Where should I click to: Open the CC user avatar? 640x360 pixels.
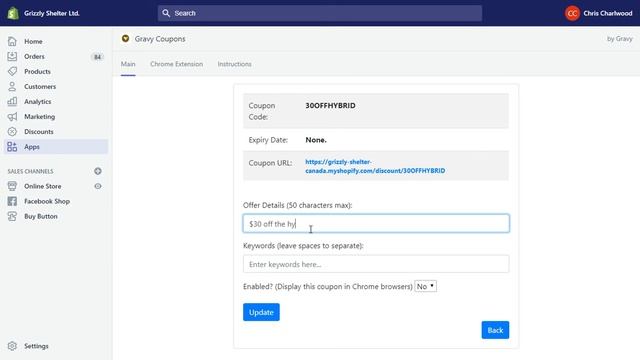pyautogui.click(x=572, y=13)
